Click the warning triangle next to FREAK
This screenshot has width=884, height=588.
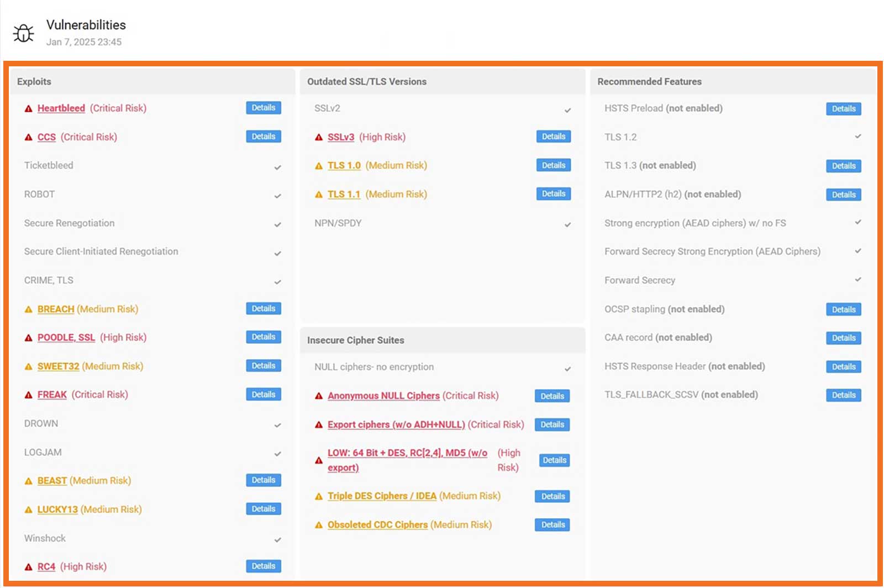[x=28, y=395]
